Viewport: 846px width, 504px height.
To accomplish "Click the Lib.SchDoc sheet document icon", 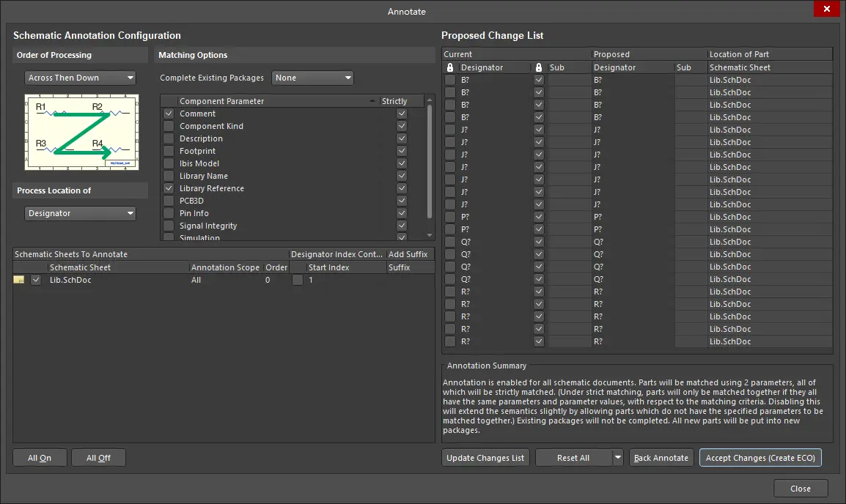I will [x=19, y=280].
